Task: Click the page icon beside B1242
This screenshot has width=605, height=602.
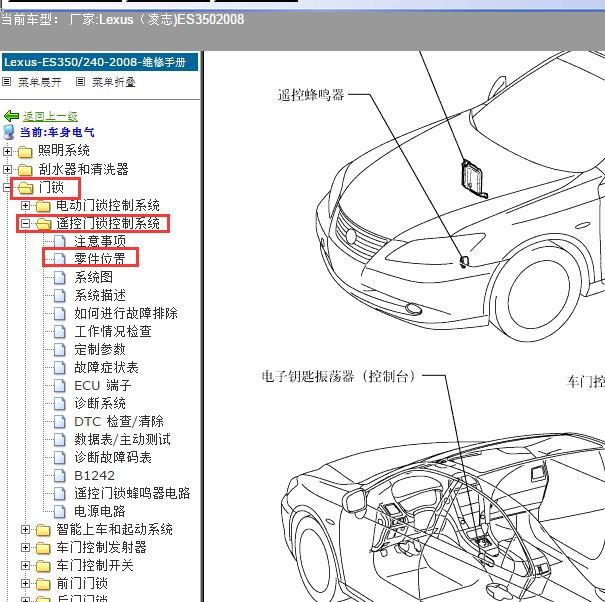Action: [59, 475]
